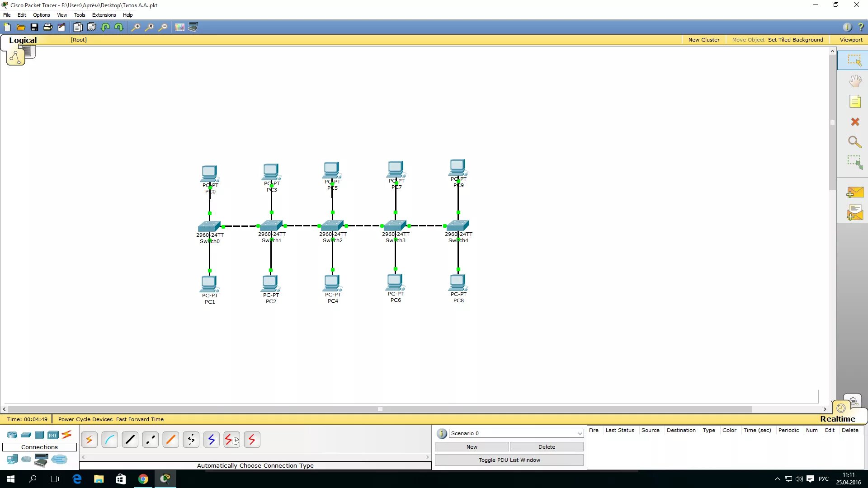Viewport: 868px width, 488px height.
Task: Open the drawing palette icon
Action: [179, 27]
